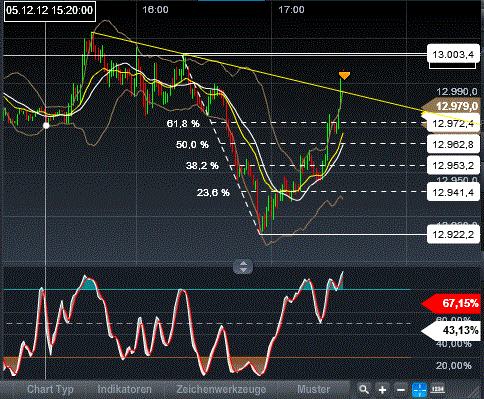Click the red 67,15% indicator value tag
Screen dimensions: 484x399
coord(451,303)
